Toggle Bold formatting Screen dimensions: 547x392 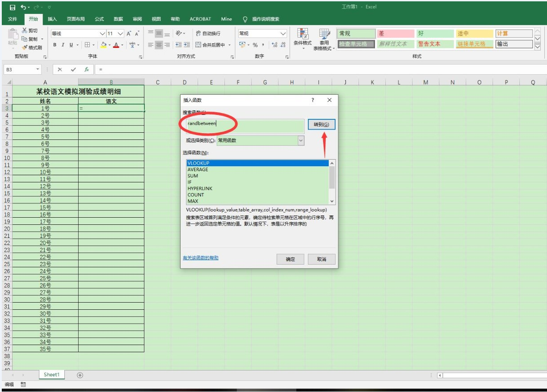point(55,45)
